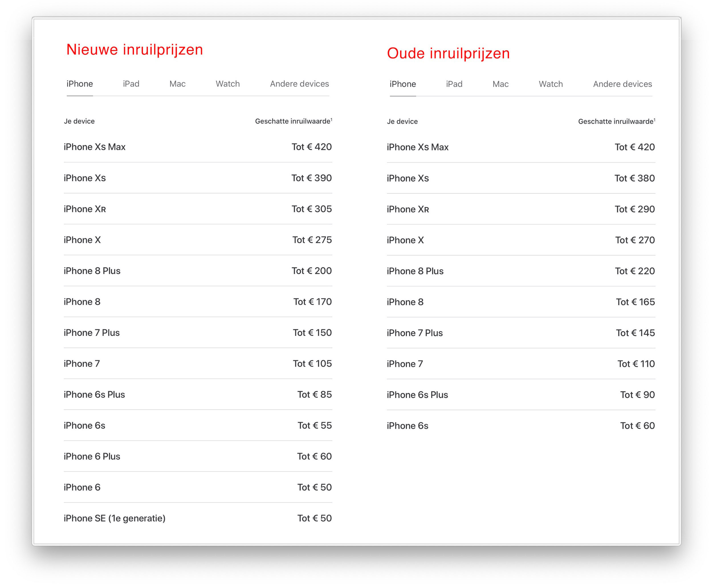Image resolution: width=713 pixels, height=588 pixels.
Task: Click the Tot € 220 value
Action: [x=635, y=271]
